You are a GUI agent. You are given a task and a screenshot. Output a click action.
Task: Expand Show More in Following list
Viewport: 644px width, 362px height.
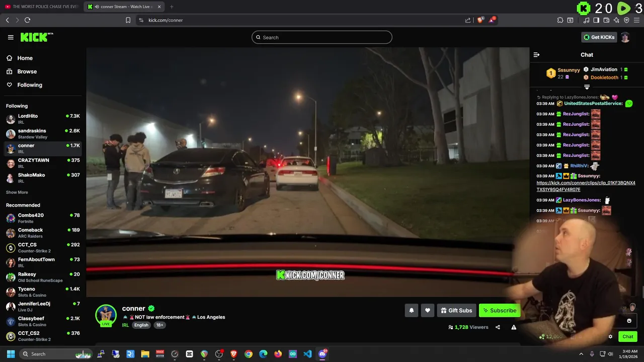click(x=17, y=193)
